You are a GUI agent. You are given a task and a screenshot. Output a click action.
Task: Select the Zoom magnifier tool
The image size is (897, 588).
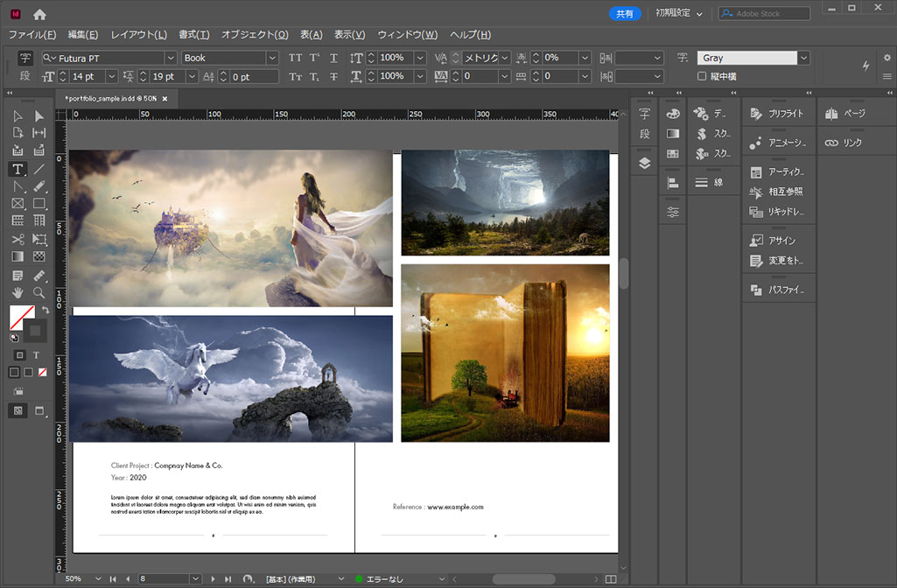point(39,292)
